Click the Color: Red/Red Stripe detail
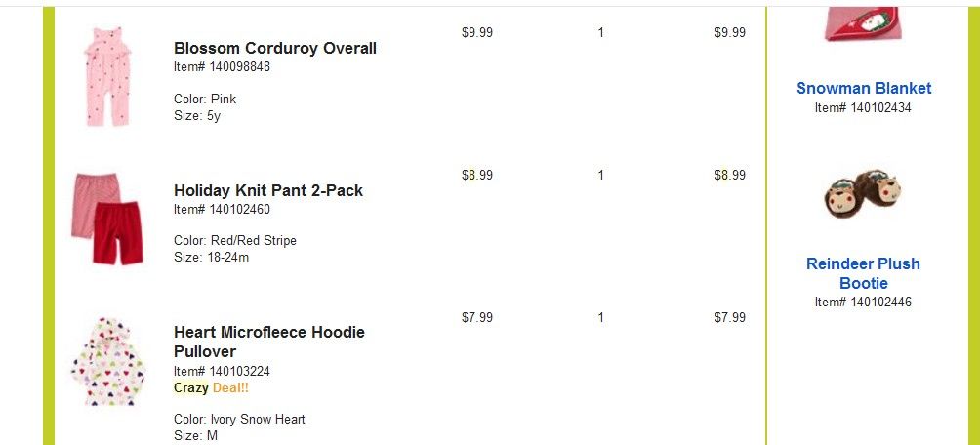This screenshot has height=445, width=980. [235, 241]
